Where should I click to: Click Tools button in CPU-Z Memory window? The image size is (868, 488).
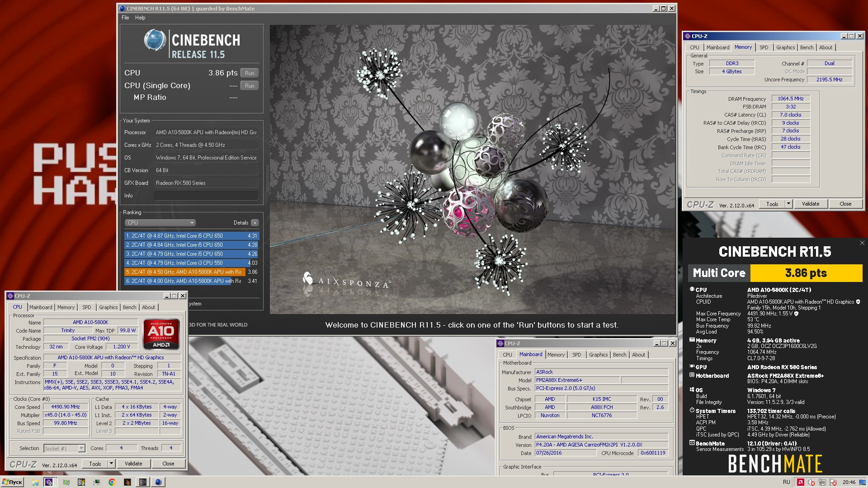pos(772,204)
